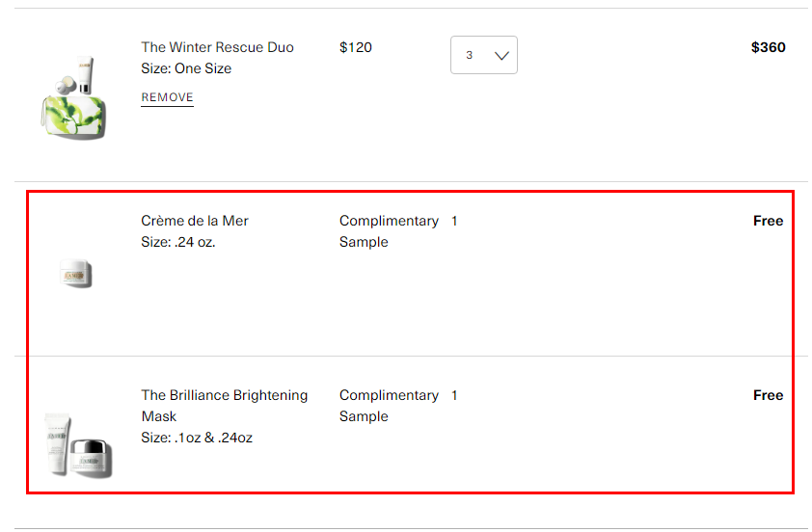Screen dimensions: 812x532
Task: Open The Brilliance Brightening Mask title link
Action: click(225, 406)
